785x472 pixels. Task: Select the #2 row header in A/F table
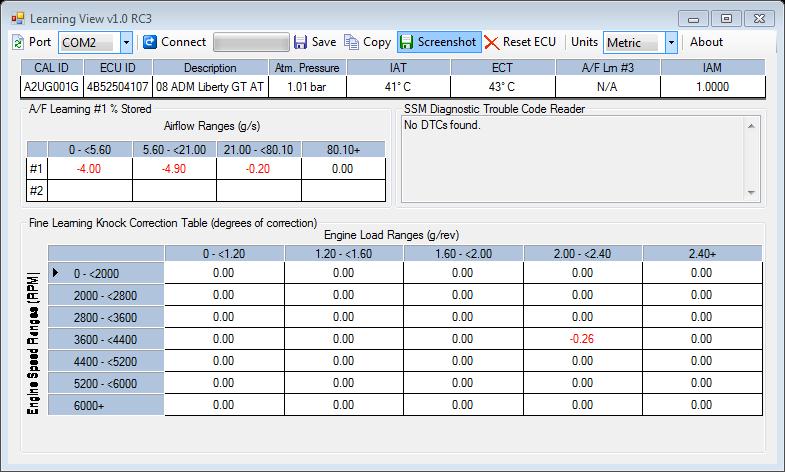click(x=37, y=190)
